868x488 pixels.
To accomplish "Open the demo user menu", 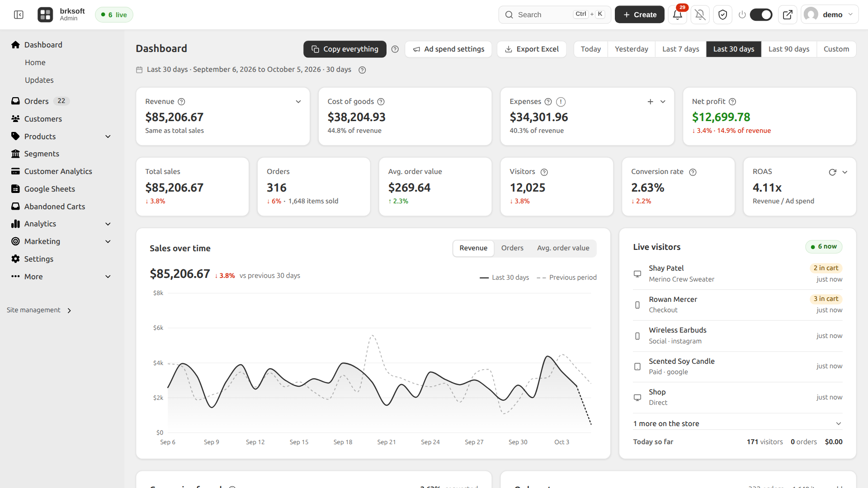I will (830, 15).
